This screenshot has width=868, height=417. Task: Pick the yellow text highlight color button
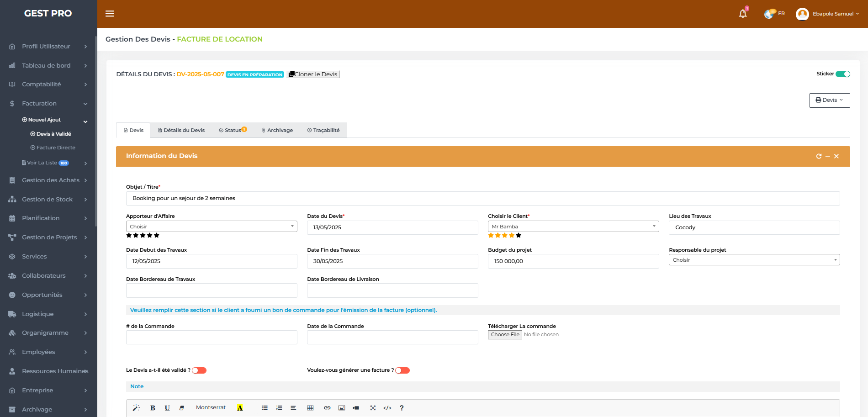pos(240,408)
